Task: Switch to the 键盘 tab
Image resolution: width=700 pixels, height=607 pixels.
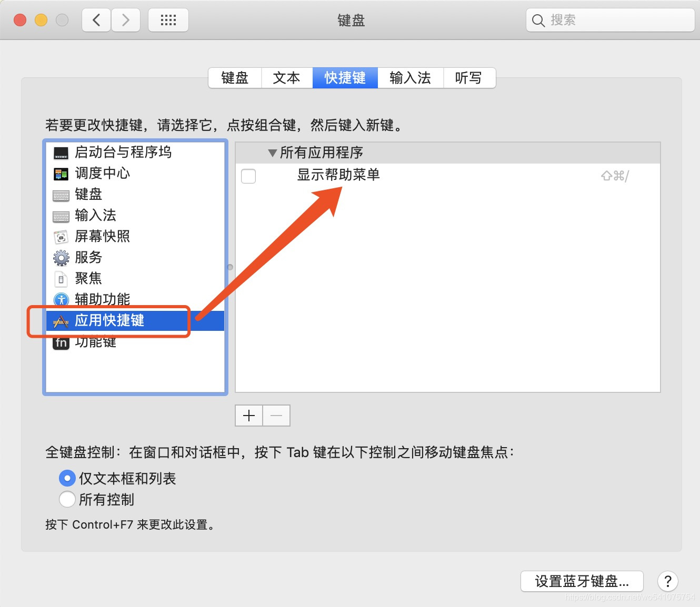Action: [x=235, y=78]
